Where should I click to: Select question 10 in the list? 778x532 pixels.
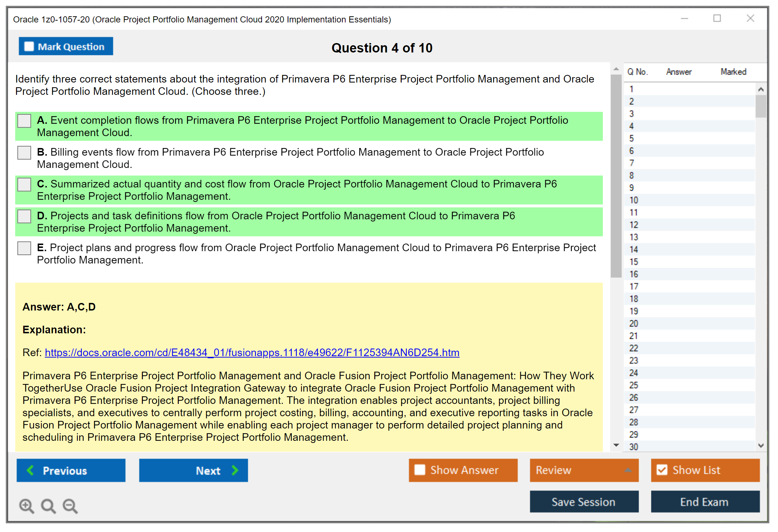pos(634,200)
